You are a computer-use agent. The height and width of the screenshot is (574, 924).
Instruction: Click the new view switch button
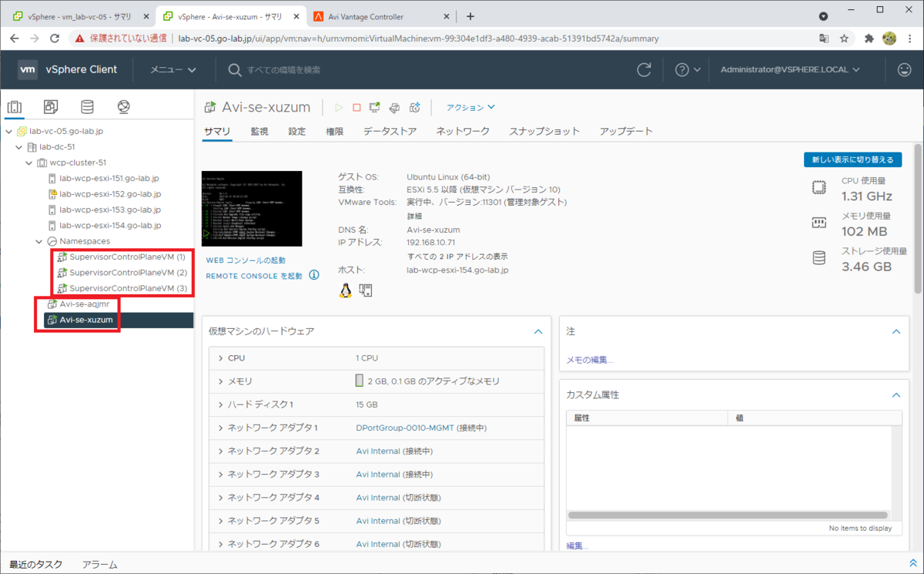pyautogui.click(x=852, y=159)
